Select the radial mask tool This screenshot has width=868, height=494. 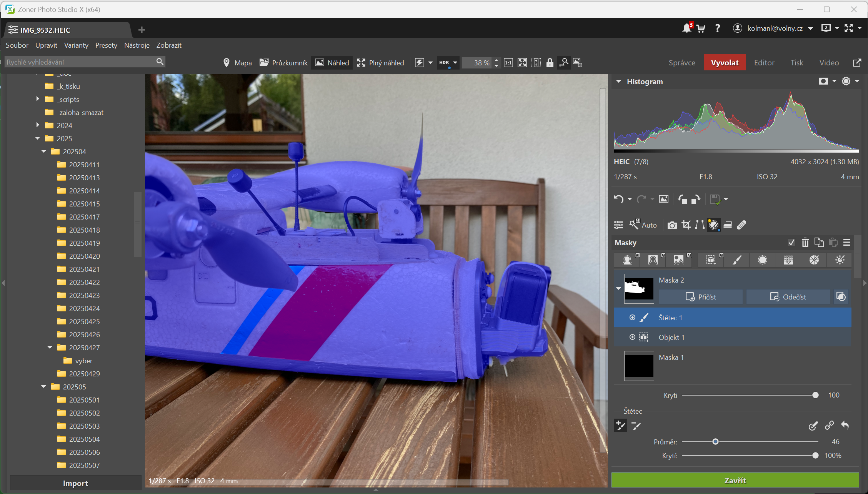click(x=762, y=260)
